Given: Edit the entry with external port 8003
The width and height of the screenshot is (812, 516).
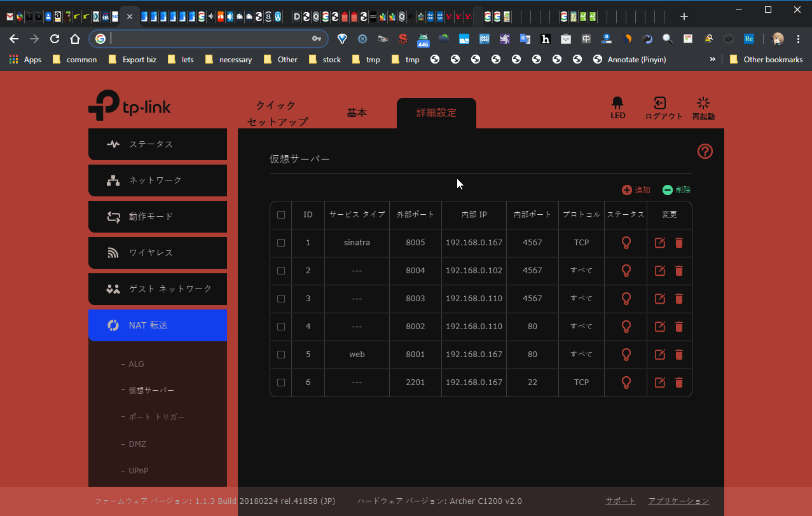Looking at the screenshot, I should [660, 299].
